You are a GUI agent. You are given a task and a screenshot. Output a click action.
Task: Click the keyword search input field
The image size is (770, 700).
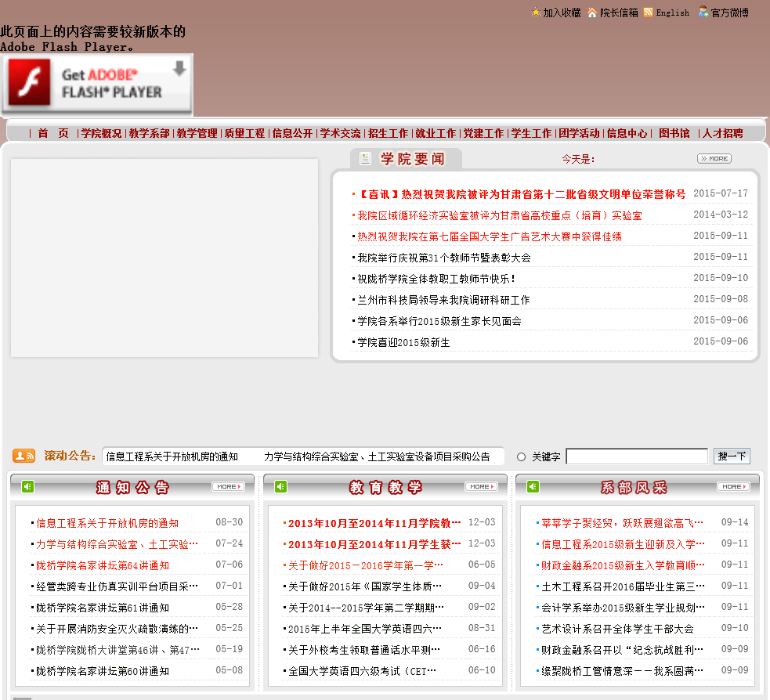pos(637,456)
